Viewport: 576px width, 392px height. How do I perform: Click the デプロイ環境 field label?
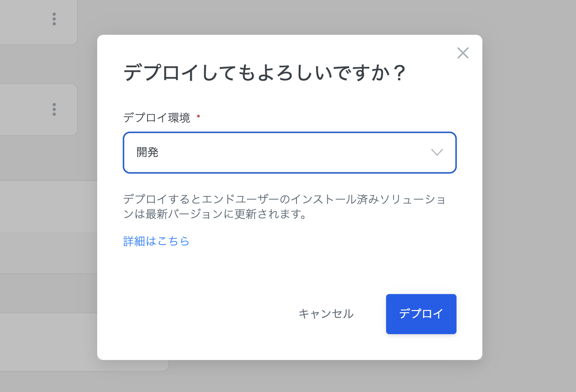click(156, 118)
